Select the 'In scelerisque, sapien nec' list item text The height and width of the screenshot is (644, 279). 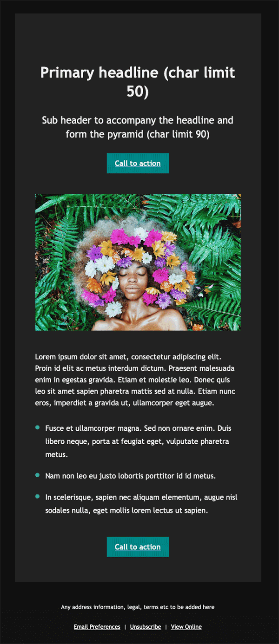click(x=141, y=504)
